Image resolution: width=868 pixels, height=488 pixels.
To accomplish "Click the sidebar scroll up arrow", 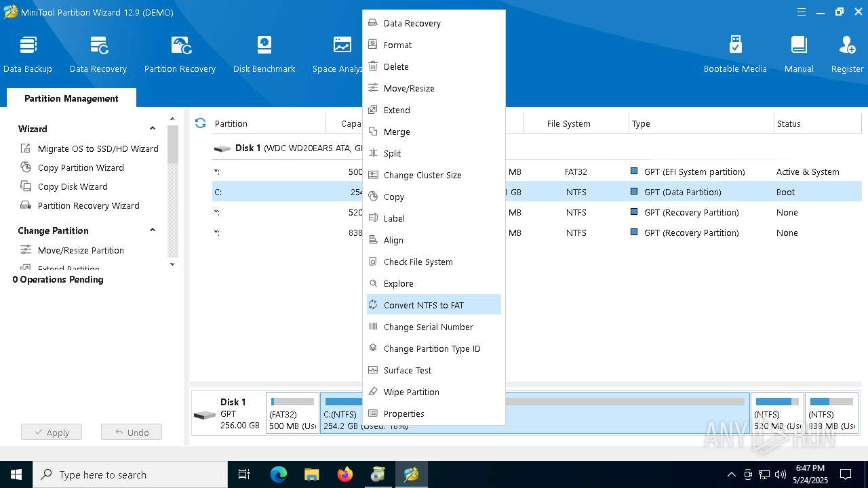I will (172, 119).
